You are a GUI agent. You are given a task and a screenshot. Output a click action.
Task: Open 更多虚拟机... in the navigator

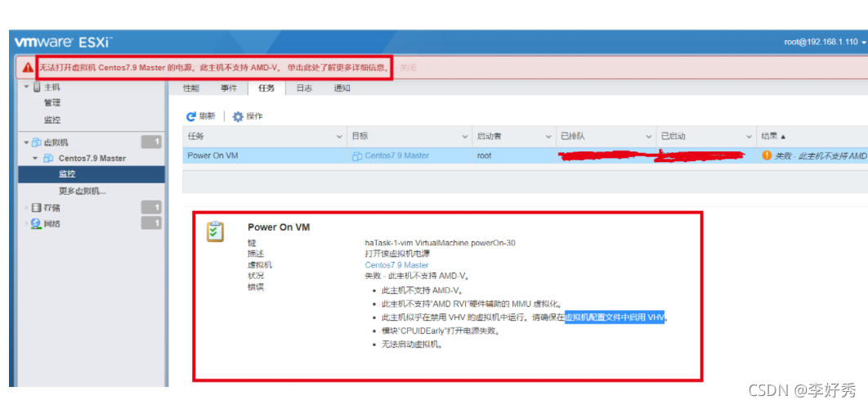tap(83, 191)
